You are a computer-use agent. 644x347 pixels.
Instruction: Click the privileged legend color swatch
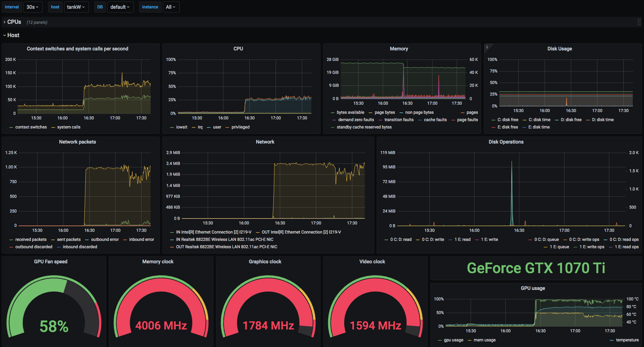(228, 127)
